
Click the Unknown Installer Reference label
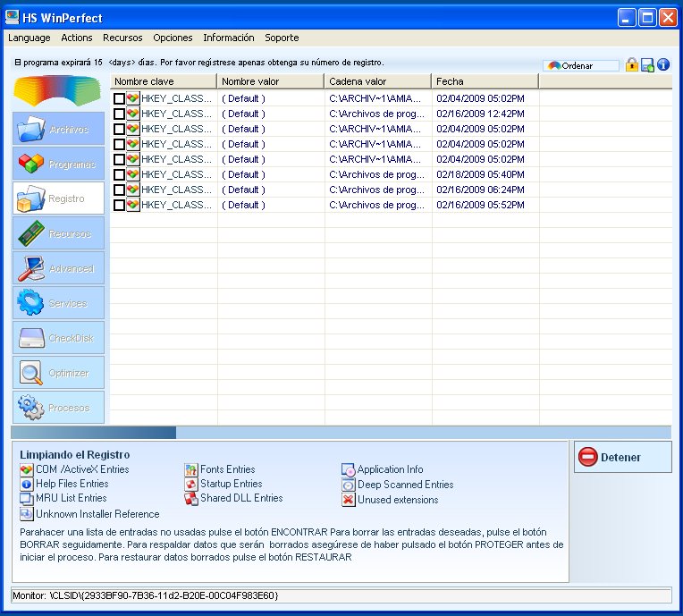(x=97, y=514)
